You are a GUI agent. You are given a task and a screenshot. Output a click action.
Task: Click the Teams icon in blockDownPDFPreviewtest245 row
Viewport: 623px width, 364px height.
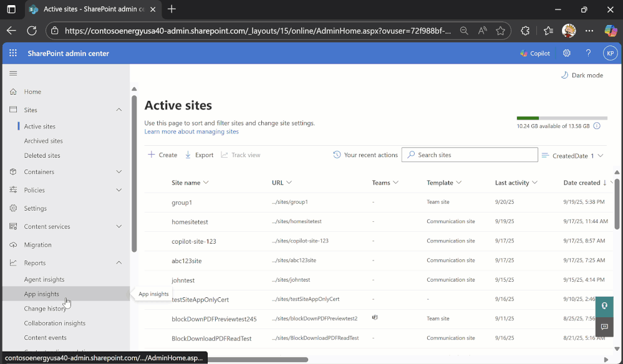coord(375,317)
